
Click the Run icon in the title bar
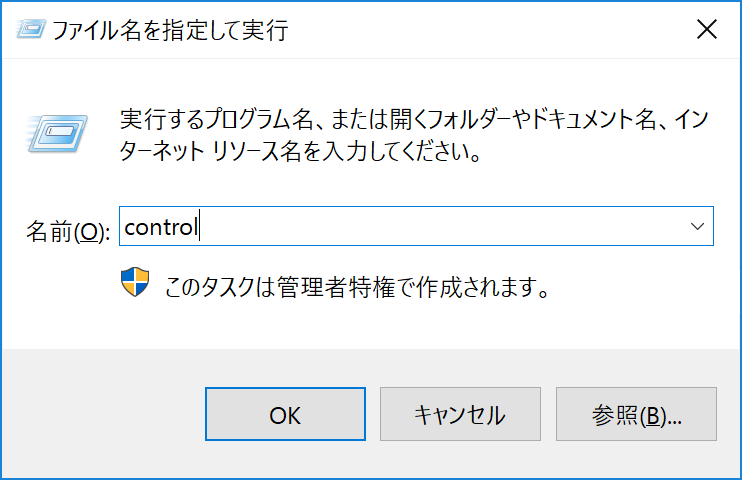pos(31,29)
